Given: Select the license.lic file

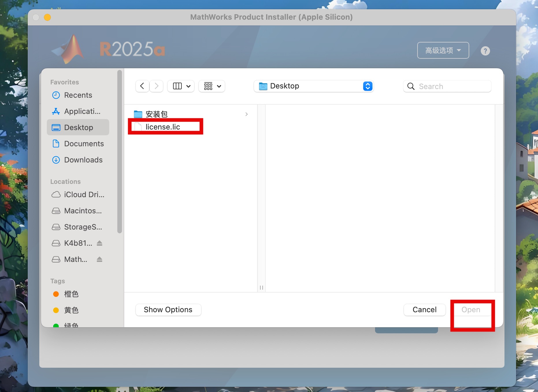Looking at the screenshot, I should (163, 127).
